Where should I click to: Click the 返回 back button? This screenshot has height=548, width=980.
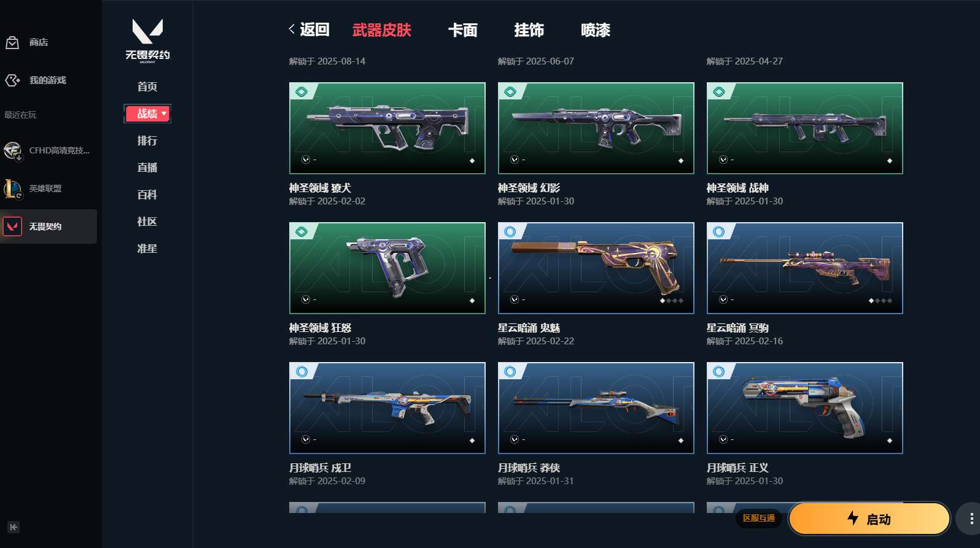click(x=309, y=29)
